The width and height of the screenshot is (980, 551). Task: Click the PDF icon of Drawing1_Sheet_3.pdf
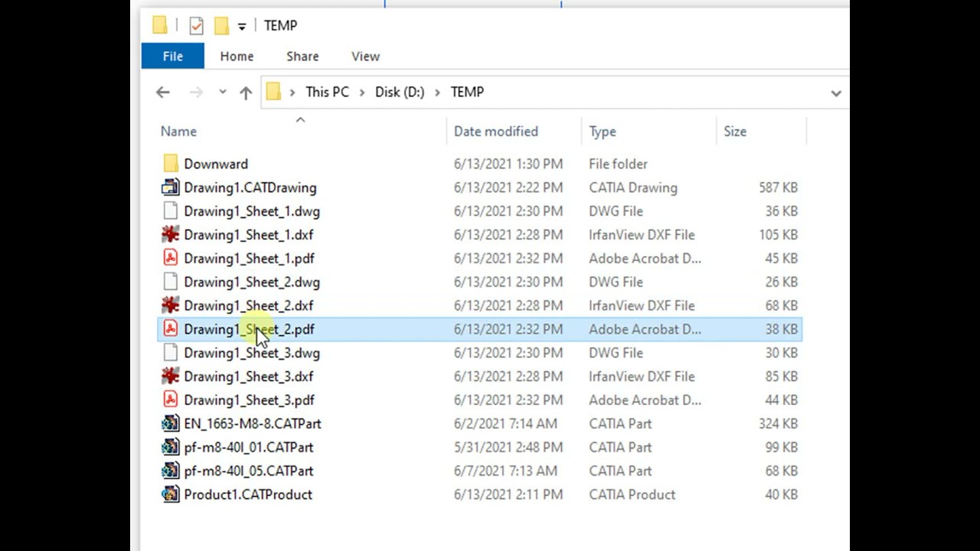point(171,399)
